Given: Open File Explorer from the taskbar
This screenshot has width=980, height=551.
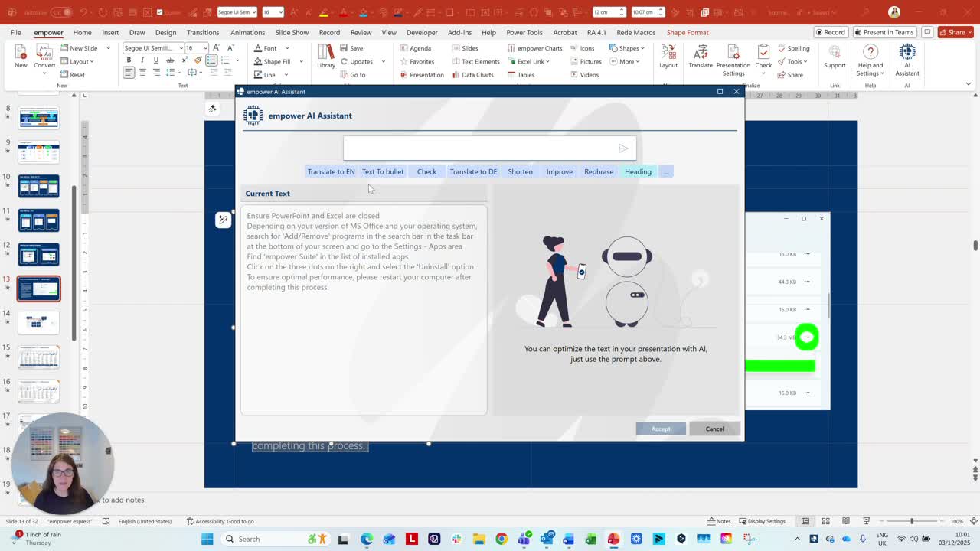Looking at the screenshot, I should (x=479, y=539).
